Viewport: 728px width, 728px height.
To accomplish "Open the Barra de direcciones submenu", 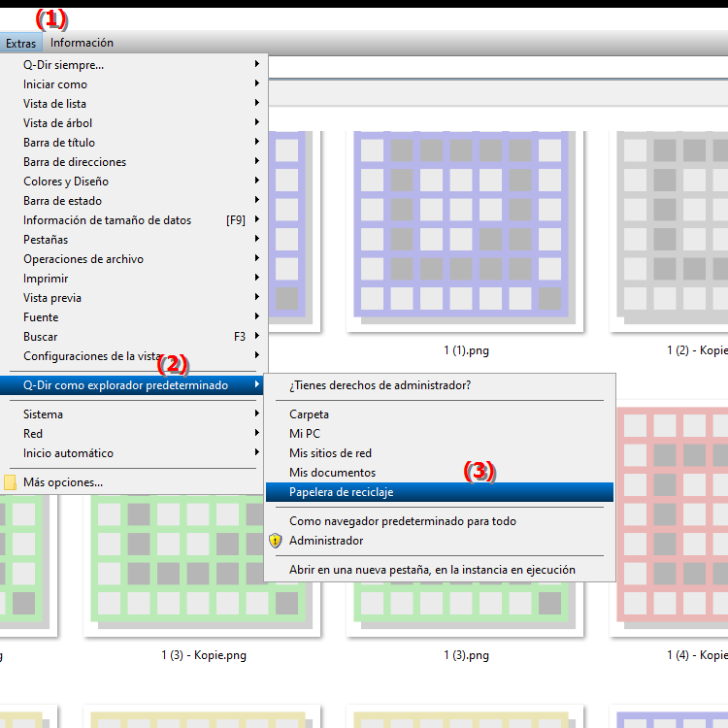I will (134, 162).
